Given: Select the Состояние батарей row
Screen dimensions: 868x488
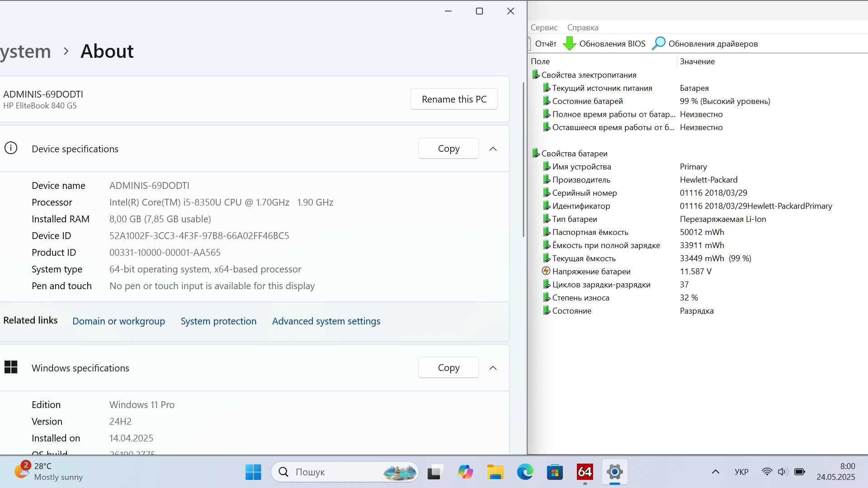Looking at the screenshot, I should [x=698, y=101].
